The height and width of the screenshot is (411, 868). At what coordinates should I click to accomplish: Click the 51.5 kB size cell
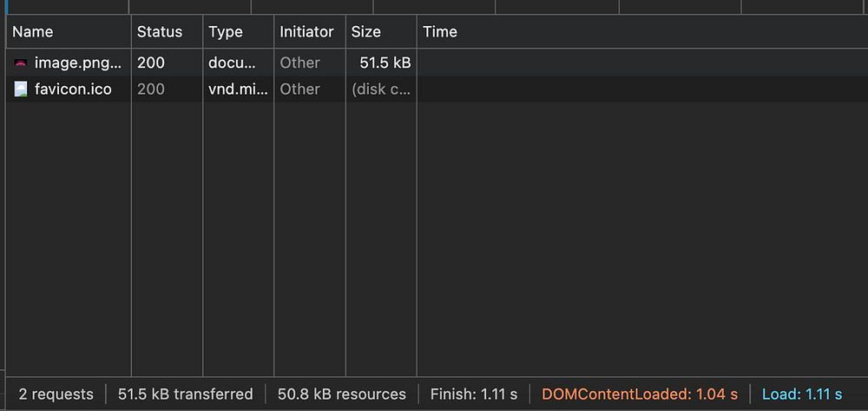coord(385,63)
